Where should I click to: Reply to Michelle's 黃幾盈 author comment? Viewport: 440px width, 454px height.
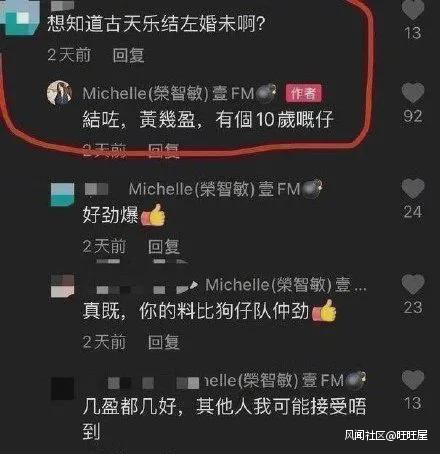click(163, 150)
